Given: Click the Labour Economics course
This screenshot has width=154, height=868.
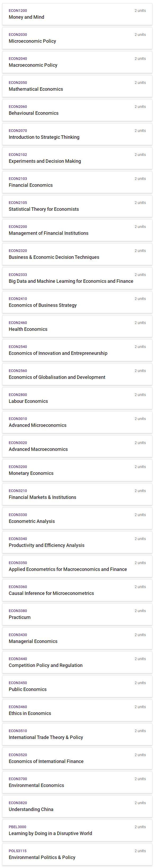Looking at the screenshot, I should coord(77,398).
